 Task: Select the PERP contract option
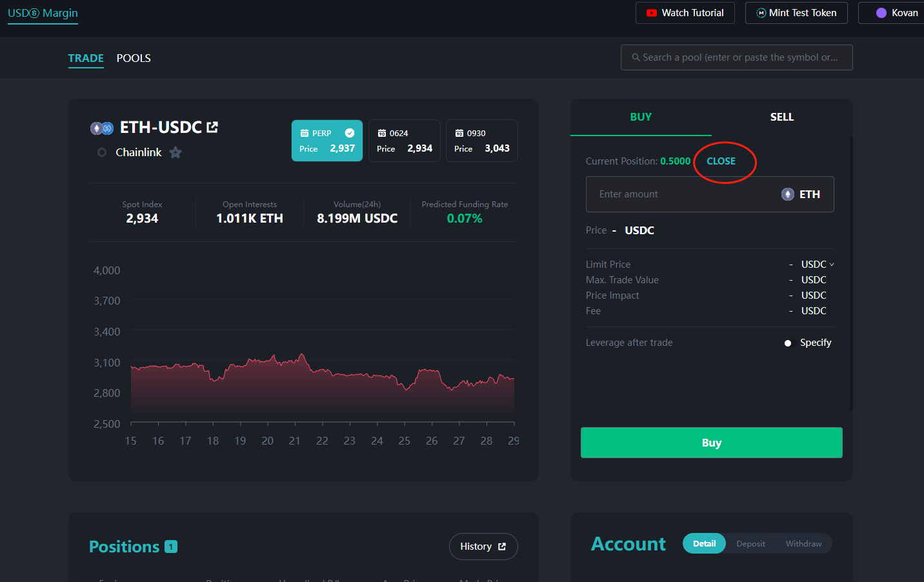click(327, 141)
